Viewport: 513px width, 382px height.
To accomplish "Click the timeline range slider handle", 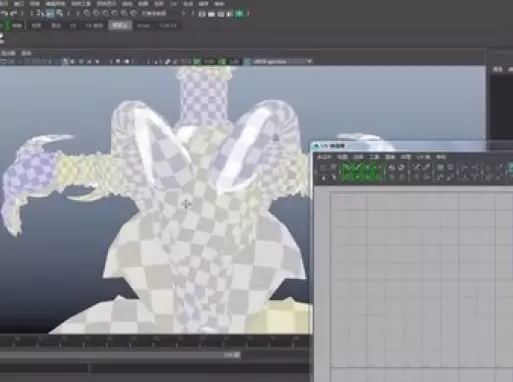I will 232,355.
